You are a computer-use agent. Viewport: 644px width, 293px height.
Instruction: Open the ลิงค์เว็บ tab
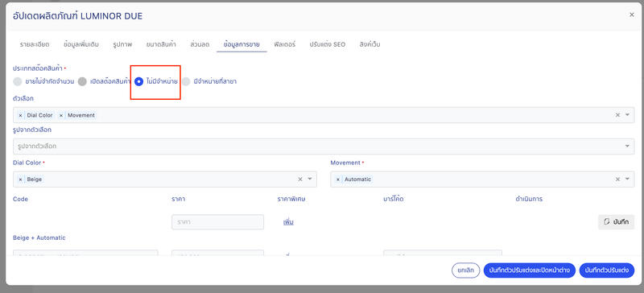369,44
